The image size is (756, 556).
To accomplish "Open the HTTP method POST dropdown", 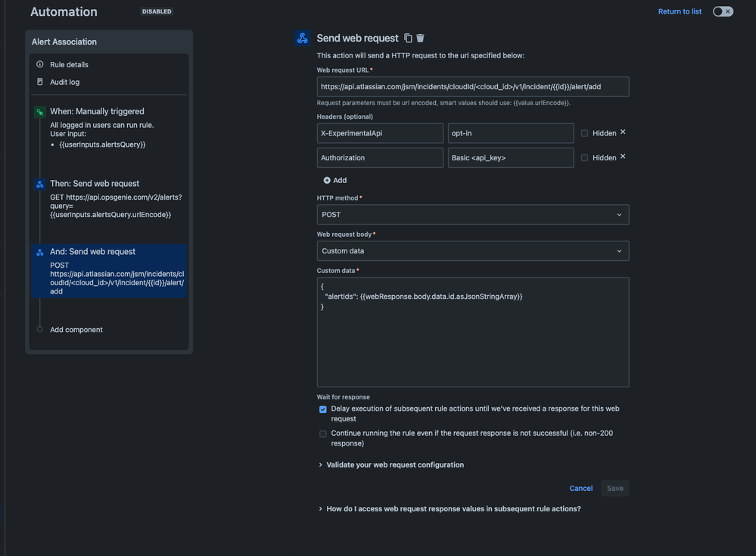I will pyautogui.click(x=473, y=214).
